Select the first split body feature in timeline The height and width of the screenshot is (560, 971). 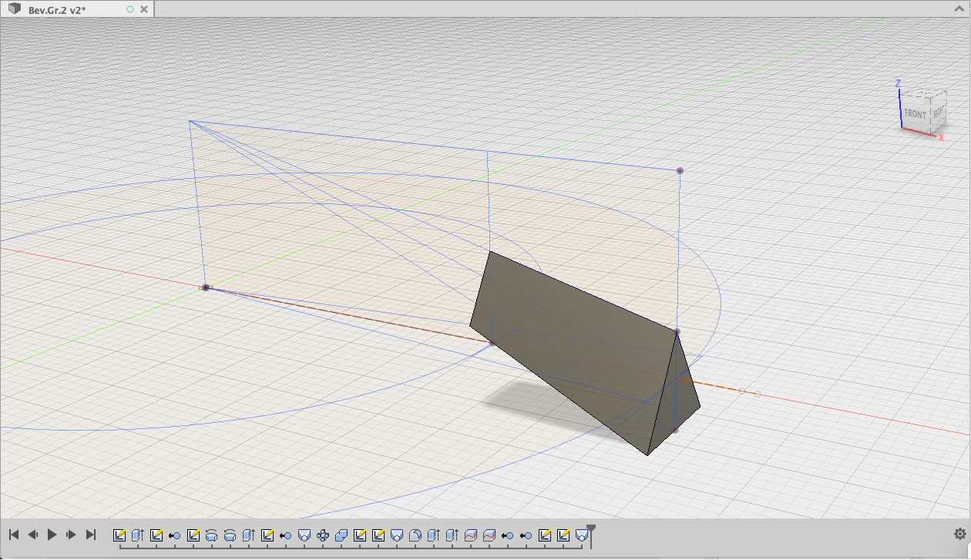tap(471, 535)
